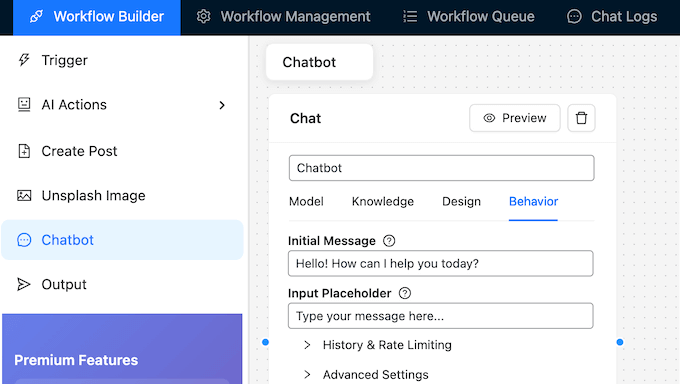Screen dimensions: 680x384
Task: Click the Output paper plane icon
Action: click(24, 284)
